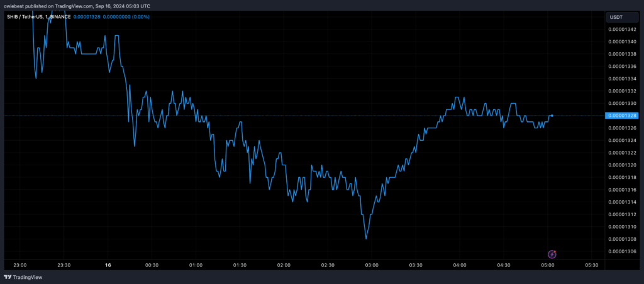Viewport: 644px width, 284px height.
Task: Click the 01:00 time axis label
Action: pos(196,265)
